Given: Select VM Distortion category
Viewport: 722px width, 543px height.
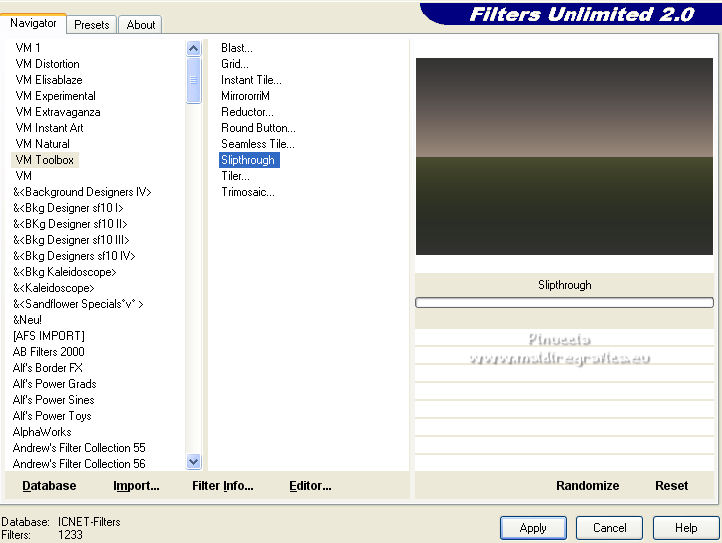Looking at the screenshot, I should 47,64.
